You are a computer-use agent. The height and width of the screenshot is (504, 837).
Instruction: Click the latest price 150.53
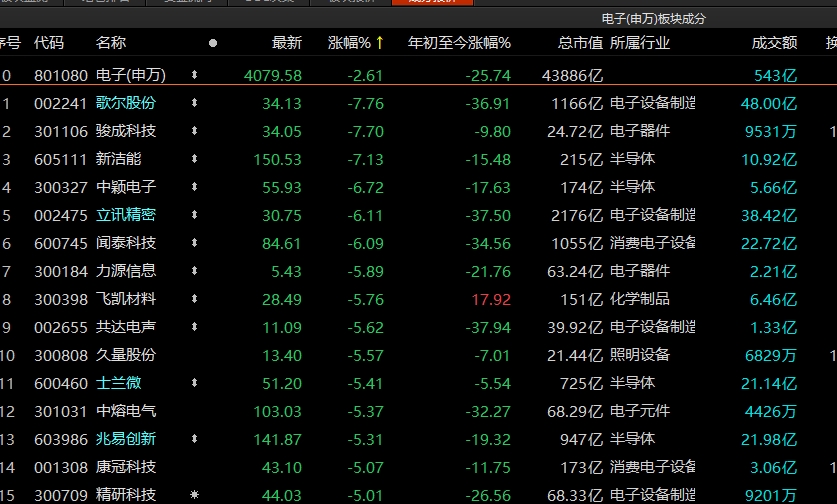click(278, 160)
